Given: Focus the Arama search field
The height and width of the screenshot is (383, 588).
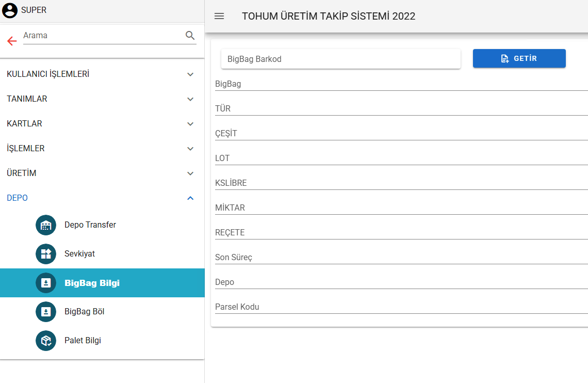Looking at the screenshot, I should 102,36.
